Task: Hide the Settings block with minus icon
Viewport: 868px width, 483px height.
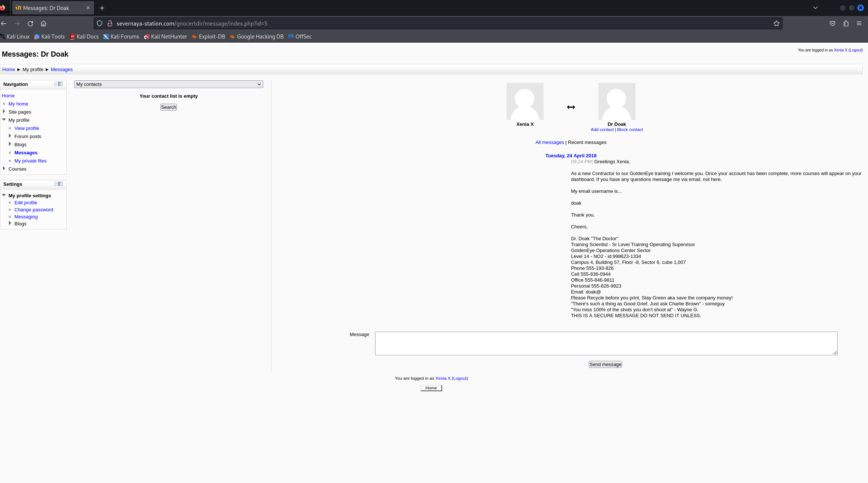Action: pyautogui.click(x=56, y=184)
